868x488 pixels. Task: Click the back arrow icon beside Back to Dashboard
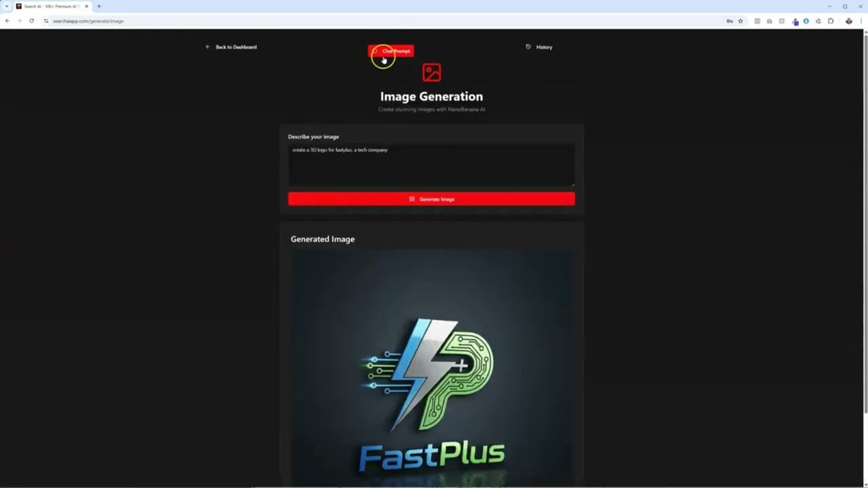tap(208, 47)
